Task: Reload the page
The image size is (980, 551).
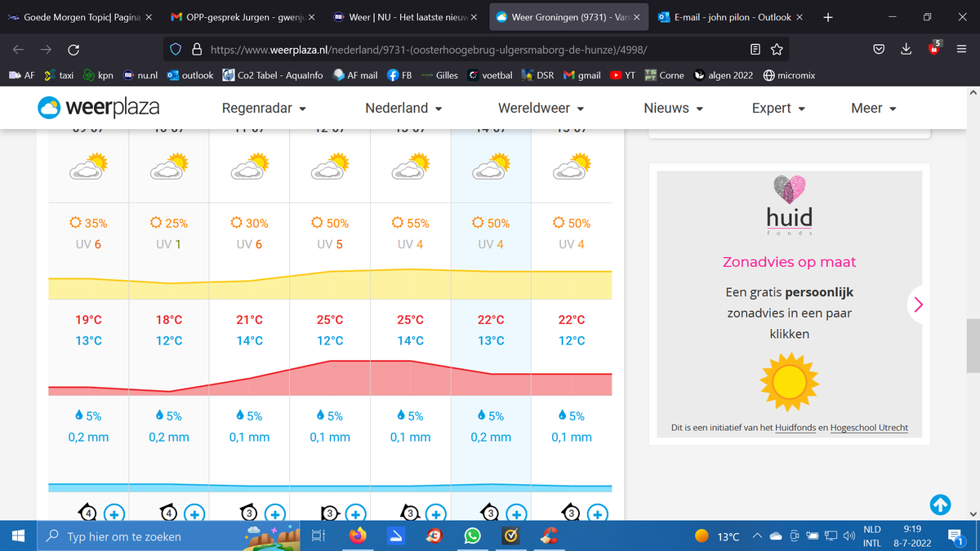Action: click(73, 50)
